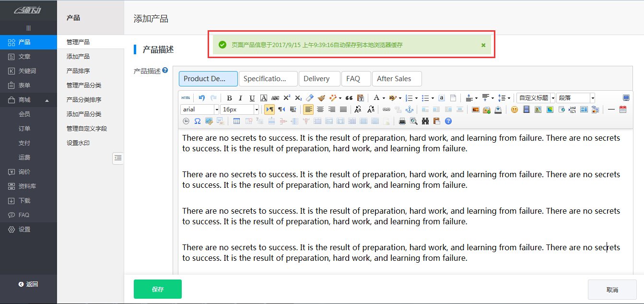Open the 文章 menu in sidebar
The height and width of the screenshot is (304, 644).
pos(24,57)
